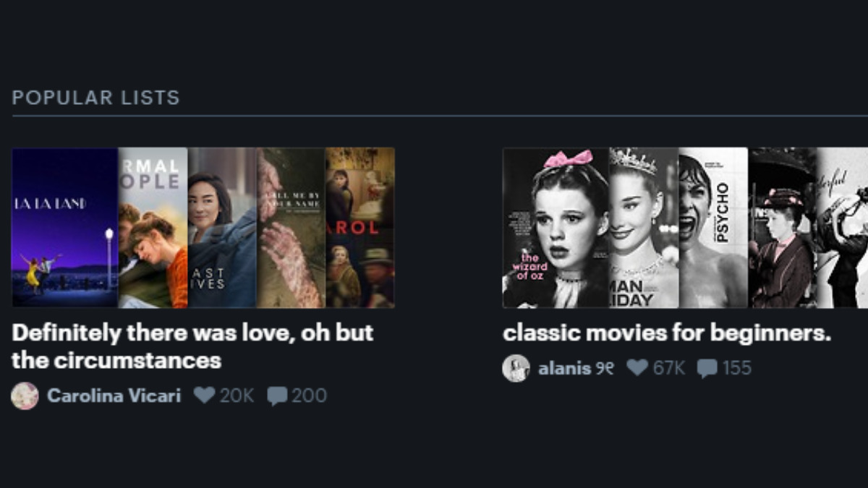Select the La La Land poster
The width and height of the screenshot is (868, 488).
65,228
